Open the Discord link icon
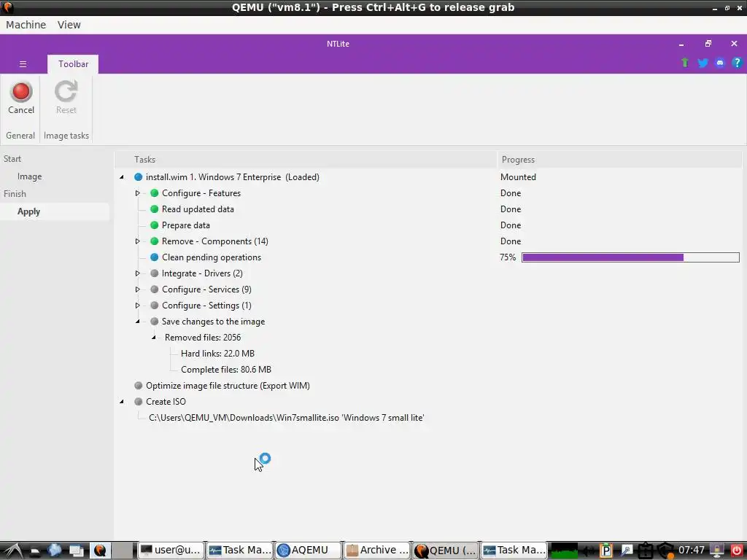Image resolution: width=747 pixels, height=560 pixels. (720, 63)
